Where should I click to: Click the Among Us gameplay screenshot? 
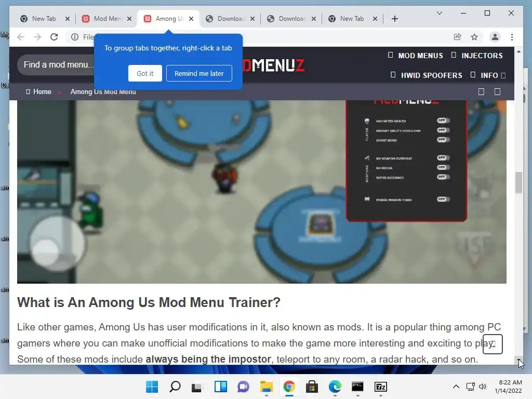click(x=262, y=192)
